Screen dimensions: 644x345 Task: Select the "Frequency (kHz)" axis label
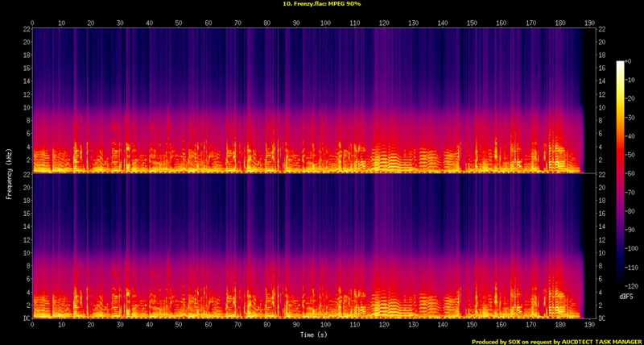pyautogui.click(x=8, y=172)
